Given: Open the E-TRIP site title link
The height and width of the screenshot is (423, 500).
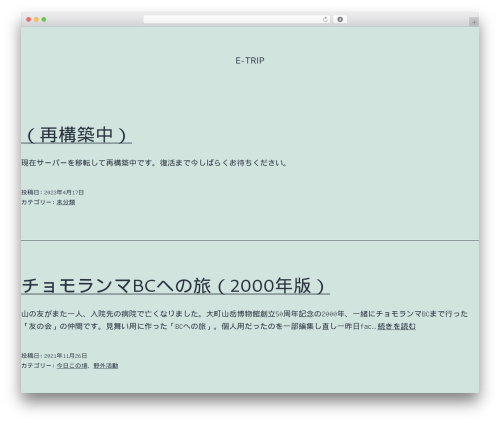Looking at the screenshot, I should (250, 61).
